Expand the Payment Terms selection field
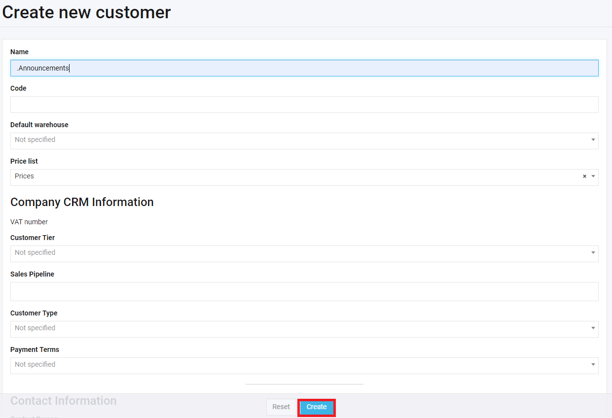This screenshot has width=612, height=418. tap(300, 365)
